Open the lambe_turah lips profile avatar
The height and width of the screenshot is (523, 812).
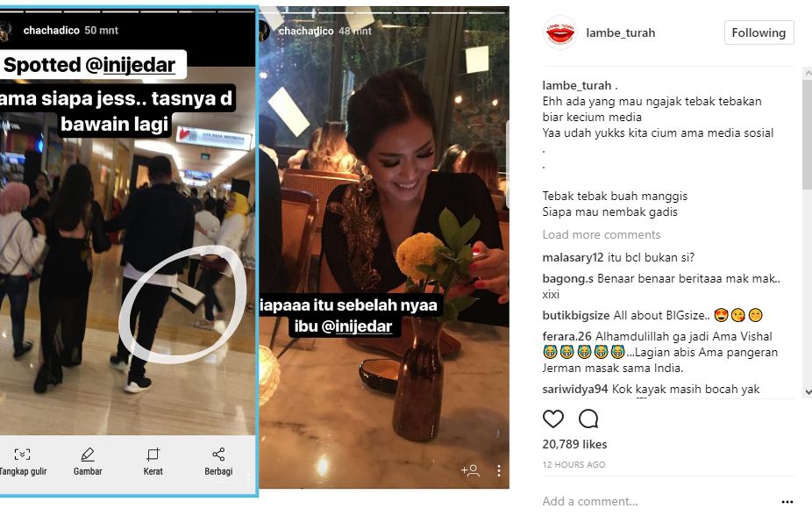coord(559,32)
